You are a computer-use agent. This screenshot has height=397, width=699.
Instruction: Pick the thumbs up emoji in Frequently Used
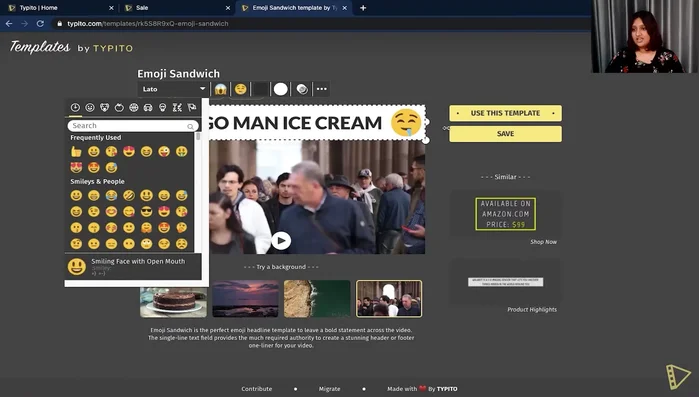pyautogui.click(x=76, y=151)
